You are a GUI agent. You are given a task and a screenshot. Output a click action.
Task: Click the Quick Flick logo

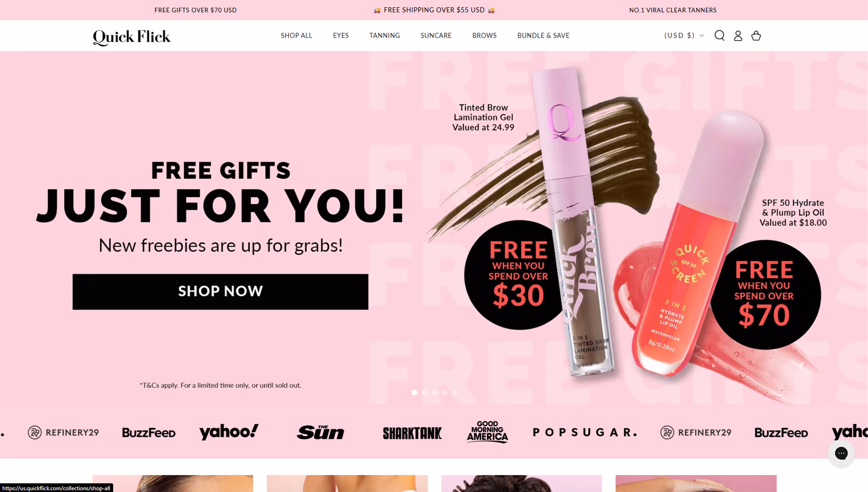pos(132,37)
